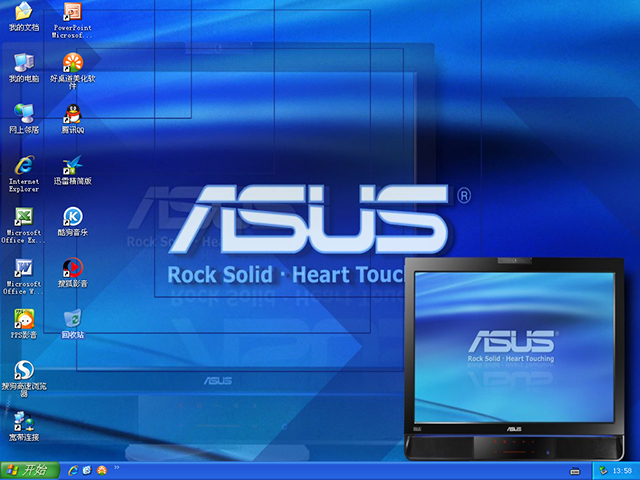
Task: Click the taskbar clock showing 13:58
Action: point(622,470)
